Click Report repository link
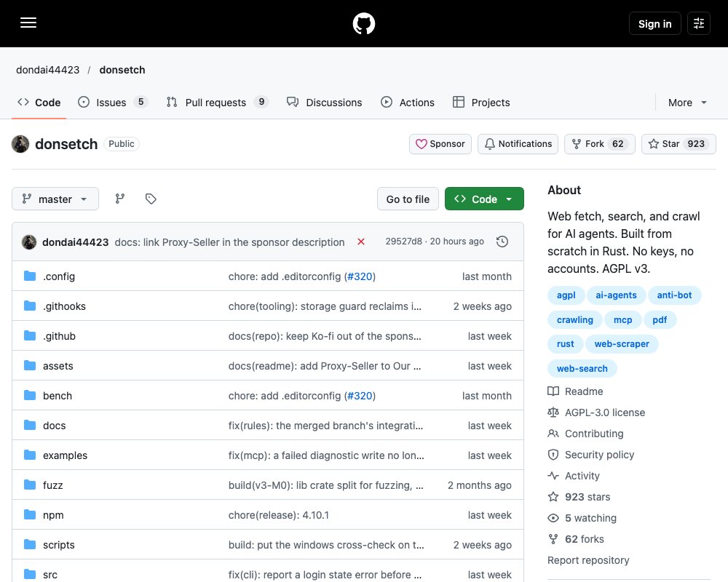The image size is (728, 582). (588, 560)
